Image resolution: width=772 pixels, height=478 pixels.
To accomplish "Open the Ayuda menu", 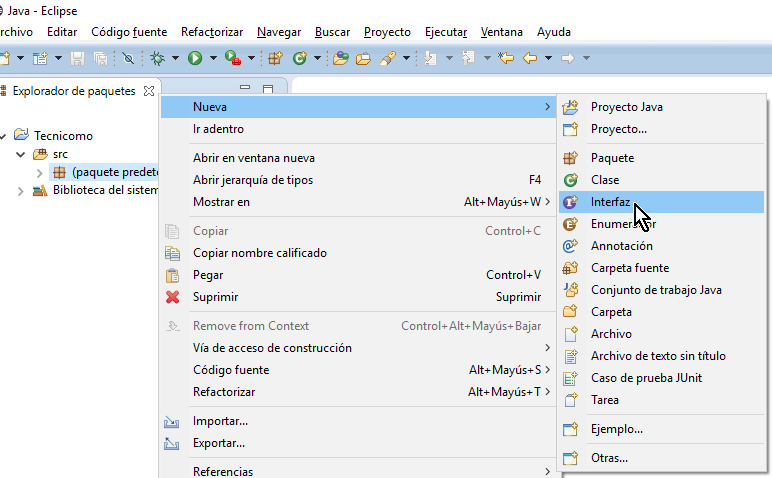I will [x=553, y=32].
